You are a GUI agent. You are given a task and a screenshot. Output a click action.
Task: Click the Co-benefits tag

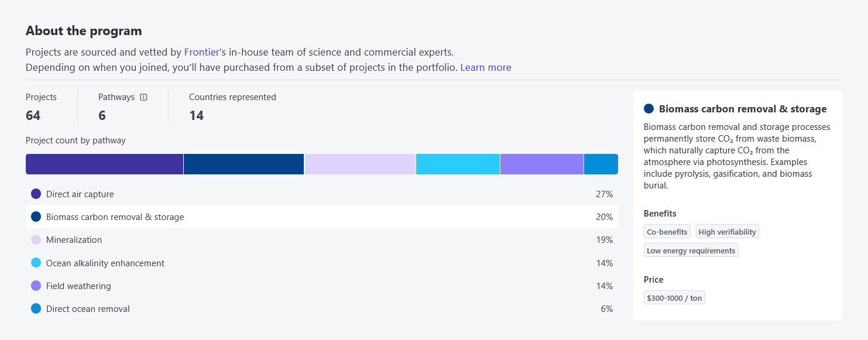pyautogui.click(x=667, y=232)
